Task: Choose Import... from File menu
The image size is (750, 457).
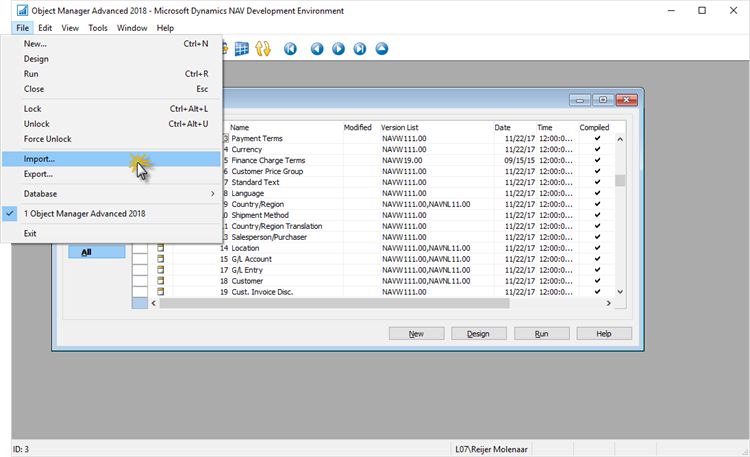Action: [111, 159]
